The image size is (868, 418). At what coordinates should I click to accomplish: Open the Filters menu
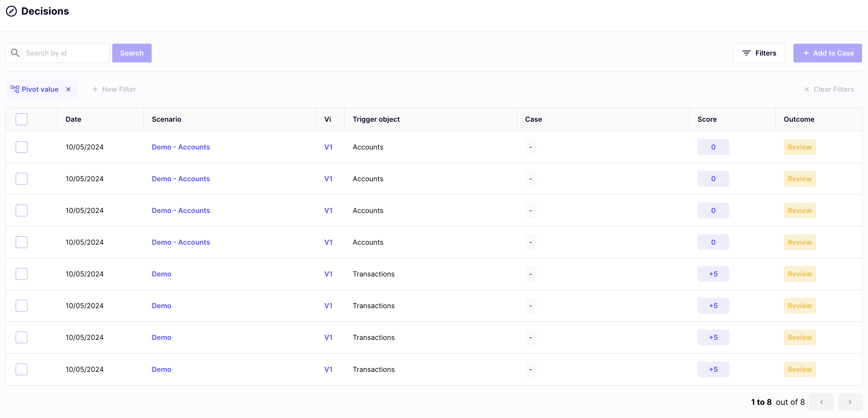tap(759, 53)
